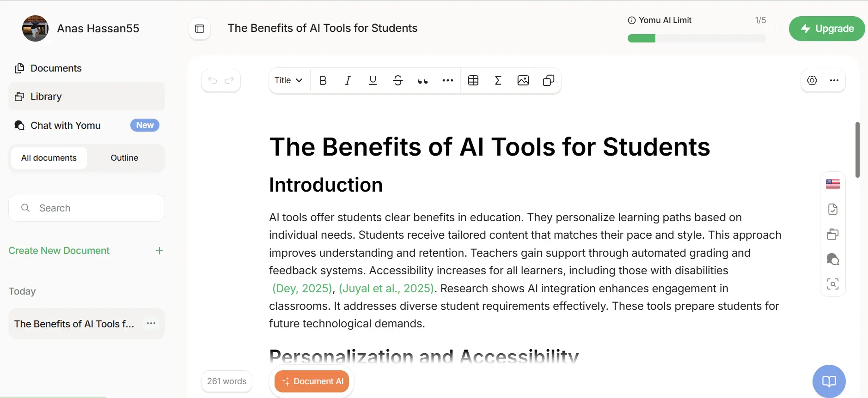Click the Yomu AI Limit progress bar
Image resolution: width=868 pixels, height=398 pixels.
click(x=697, y=38)
